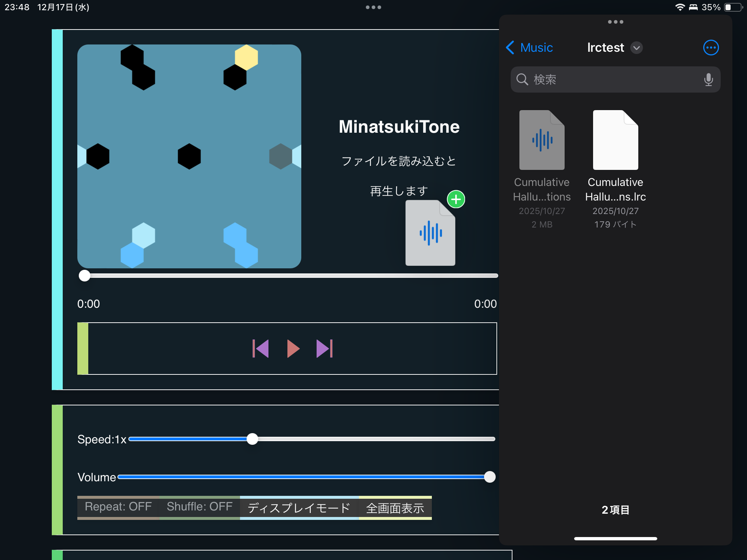Activate 全画面表示 full-screen mode
The height and width of the screenshot is (560, 747).
(x=395, y=507)
